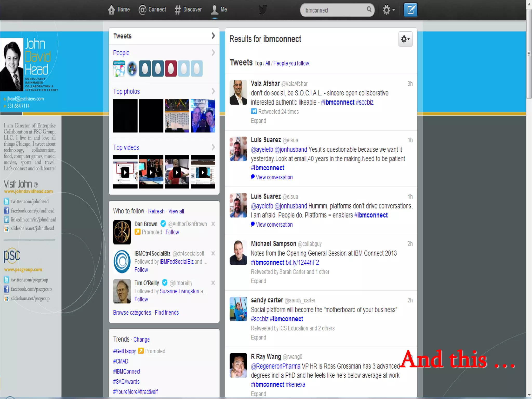This screenshot has width=532, height=399.
Task: Dismiss Tim O'Reilly follow suggestion
Action: pyautogui.click(x=213, y=283)
